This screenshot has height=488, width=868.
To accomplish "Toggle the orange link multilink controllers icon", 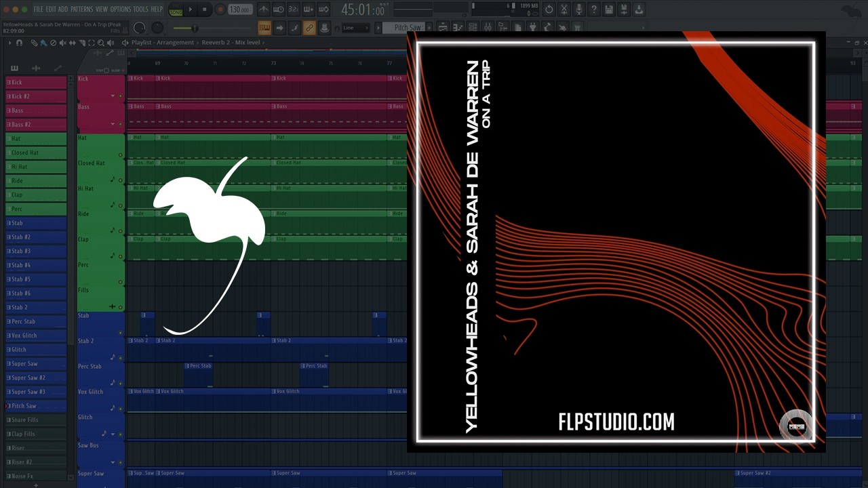I will coord(309,28).
